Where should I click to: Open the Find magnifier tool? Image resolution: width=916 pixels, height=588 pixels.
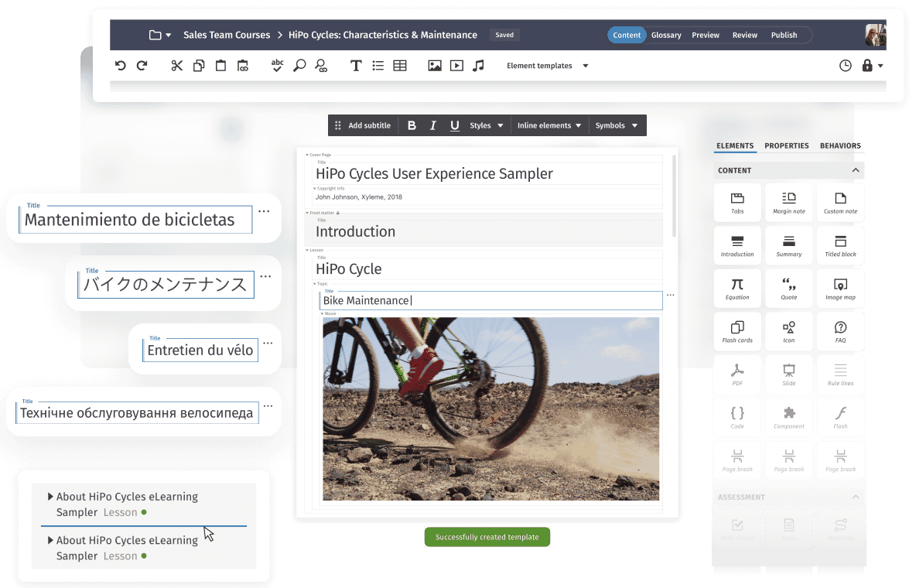299,66
